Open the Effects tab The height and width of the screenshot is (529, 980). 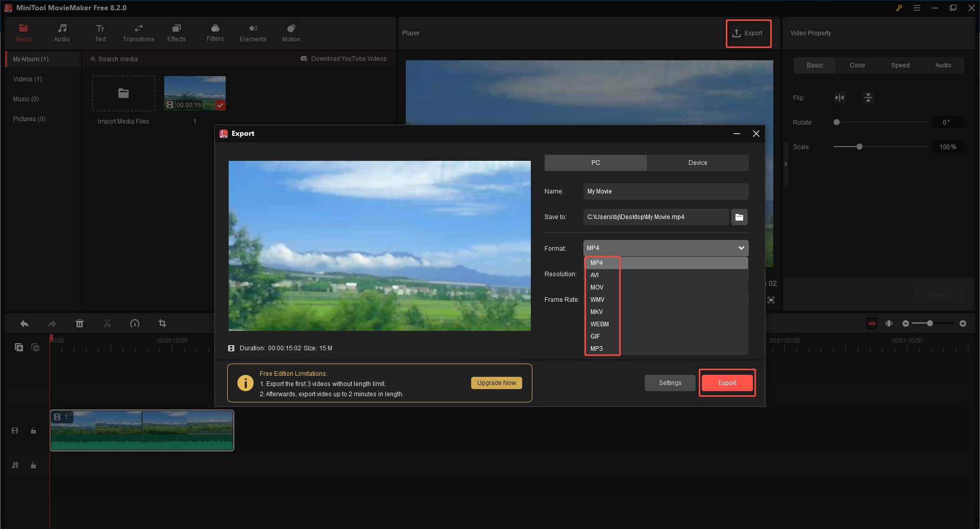tap(177, 33)
